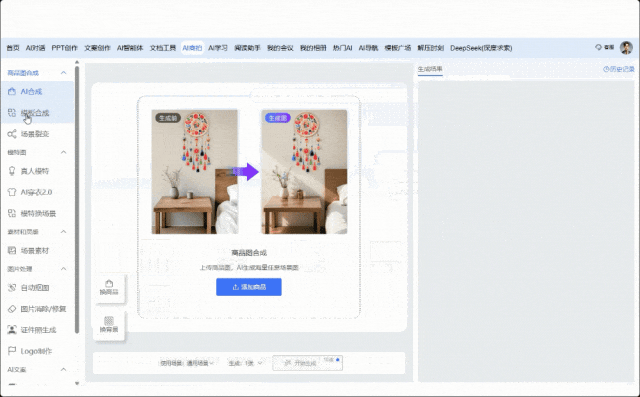This screenshot has height=397, width=640.
Task: Open 文案创作 in top navigation
Action: click(97, 48)
